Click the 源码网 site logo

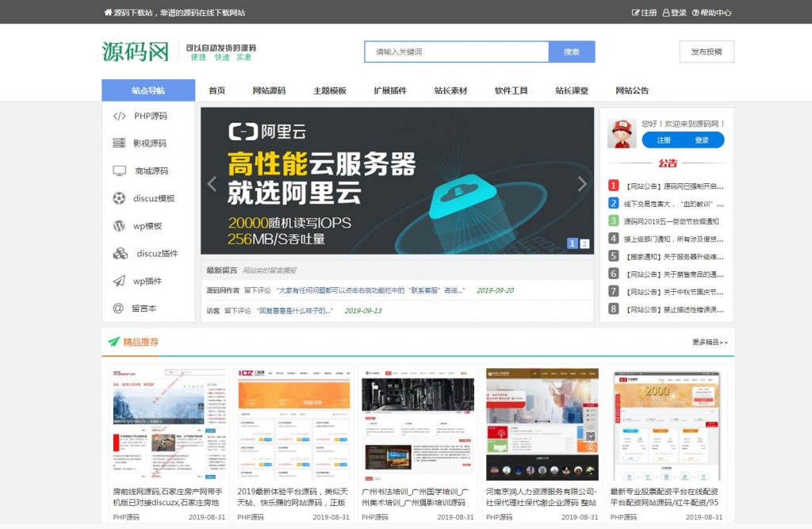point(135,52)
